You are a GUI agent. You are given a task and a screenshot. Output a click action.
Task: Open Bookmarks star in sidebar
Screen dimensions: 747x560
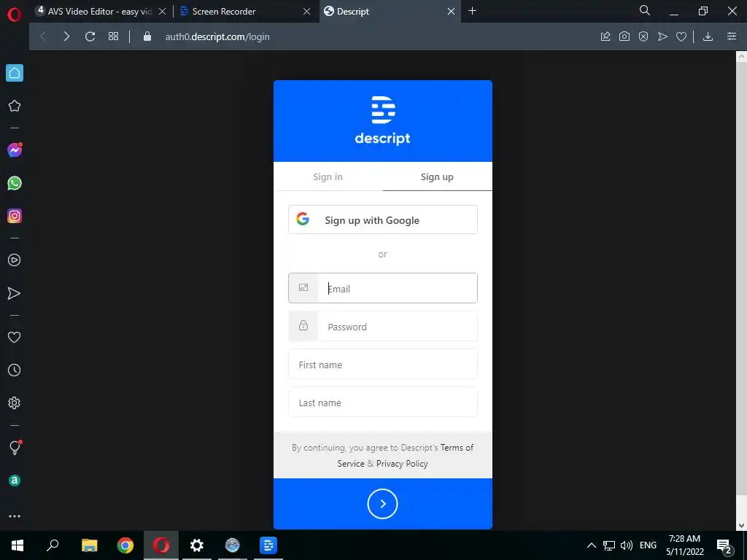point(15,106)
